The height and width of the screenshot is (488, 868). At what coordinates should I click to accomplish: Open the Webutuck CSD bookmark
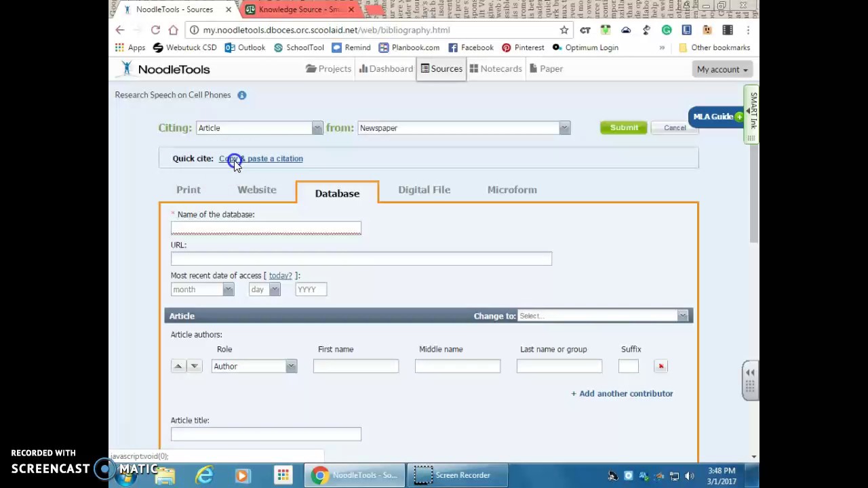coord(184,47)
